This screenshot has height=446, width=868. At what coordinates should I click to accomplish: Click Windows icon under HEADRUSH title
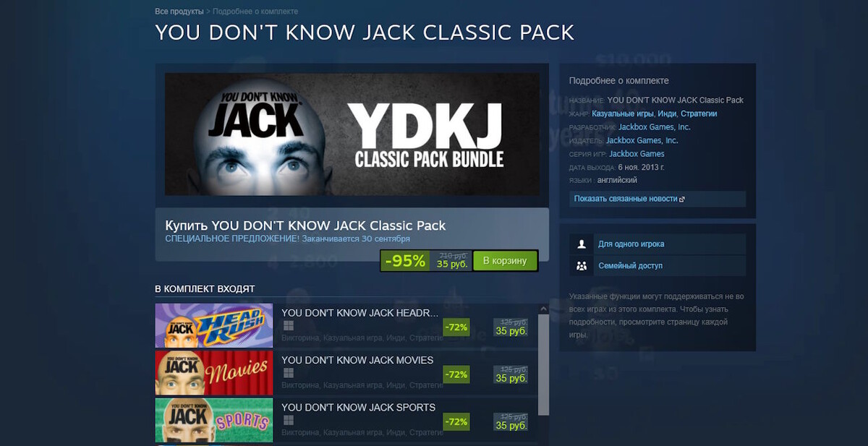(x=288, y=327)
